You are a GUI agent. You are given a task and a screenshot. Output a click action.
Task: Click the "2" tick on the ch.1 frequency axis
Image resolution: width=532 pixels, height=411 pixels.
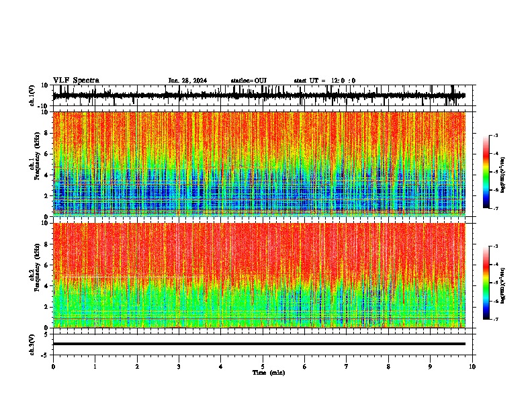[46, 195]
